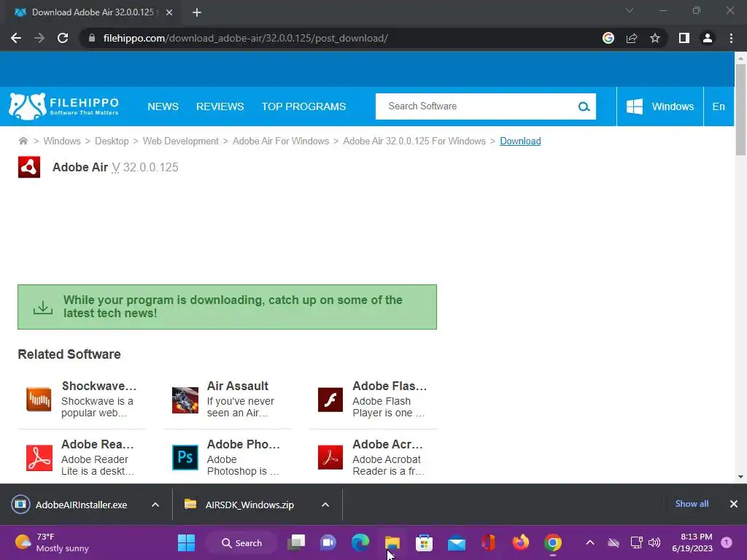Open the Chrome three-dot menu
This screenshot has width=747, height=560.
(731, 38)
